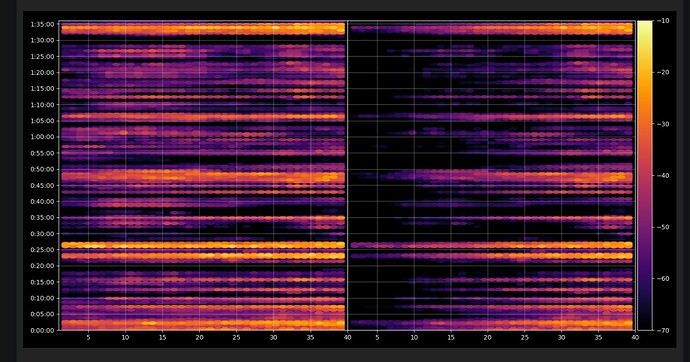Click the -20 colorbar scale label
The height and width of the screenshot is (362, 690).
[x=663, y=72]
